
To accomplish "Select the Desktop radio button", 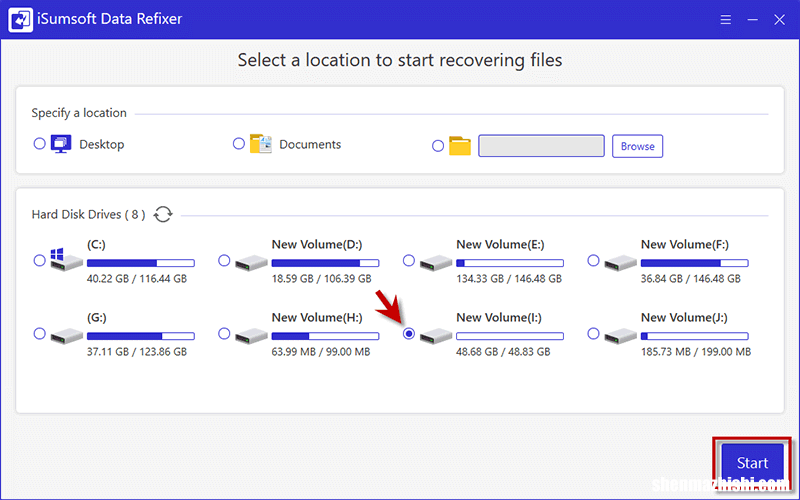I will tap(39, 144).
